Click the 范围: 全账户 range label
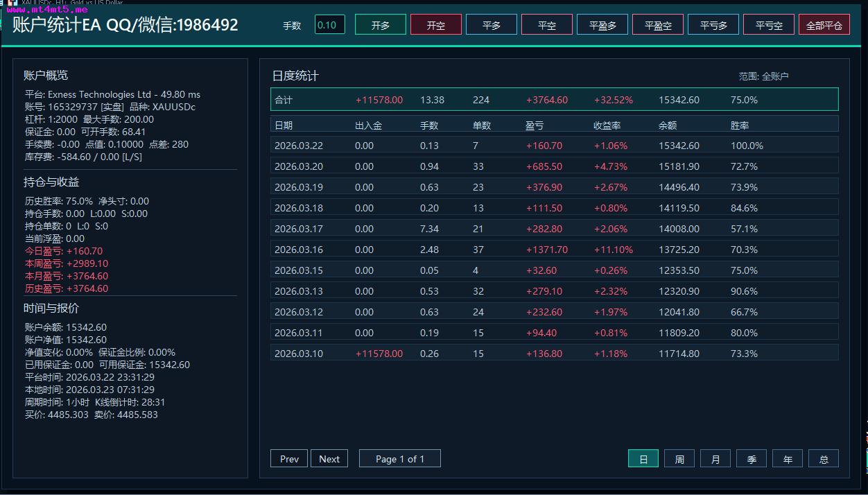 (763, 76)
